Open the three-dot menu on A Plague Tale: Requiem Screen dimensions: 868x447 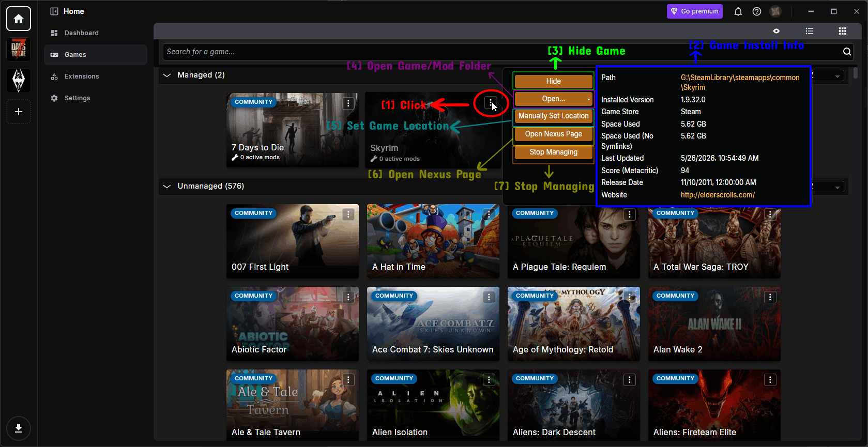pyautogui.click(x=630, y=214)
